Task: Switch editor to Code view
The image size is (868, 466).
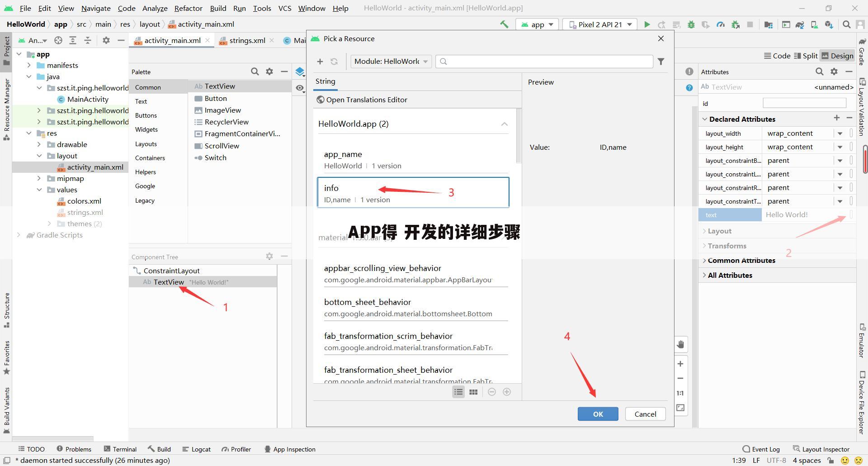Action: click(777, 56)
